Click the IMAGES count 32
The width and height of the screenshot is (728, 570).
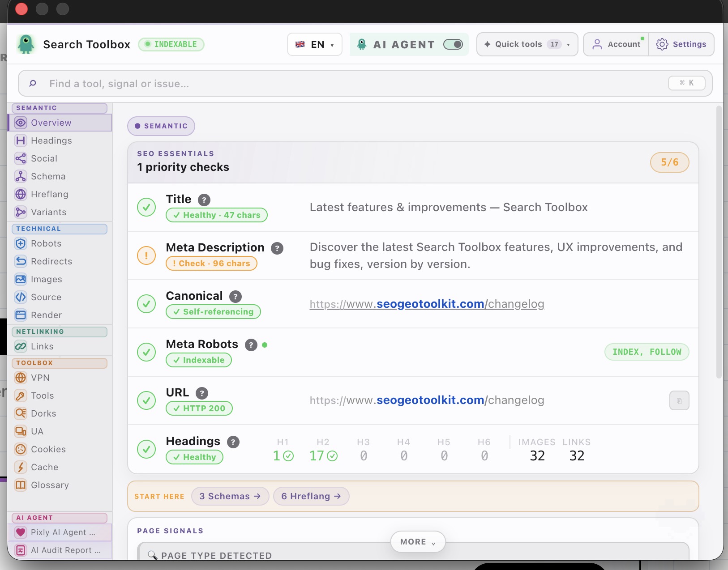(537, 455)
